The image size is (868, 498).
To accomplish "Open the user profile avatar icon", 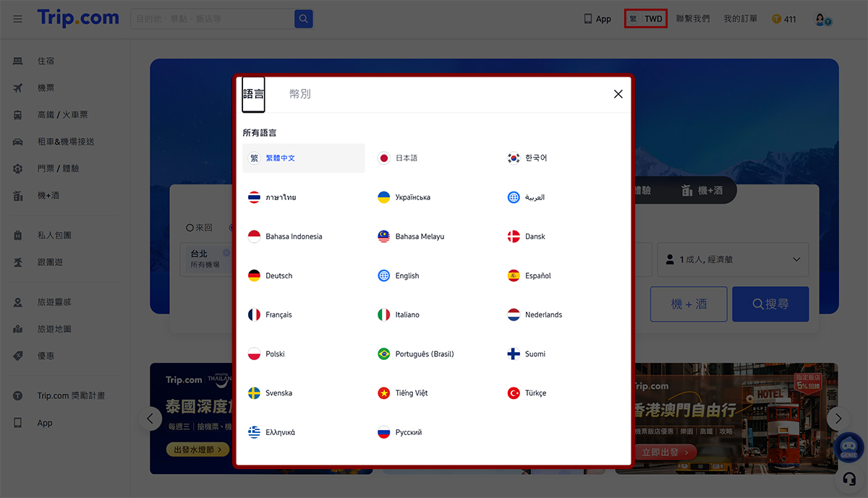I will tap(821, 20).
